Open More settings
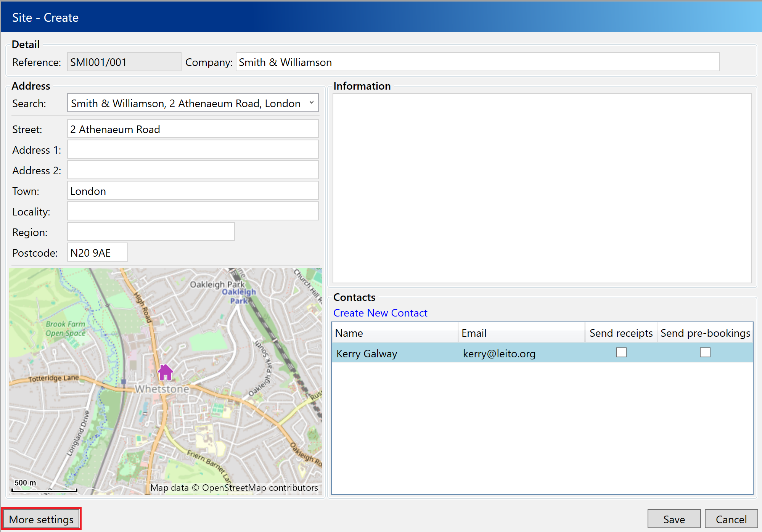Image resolution: width=762 pixels, height=532 pixels. tap(41, 519)
